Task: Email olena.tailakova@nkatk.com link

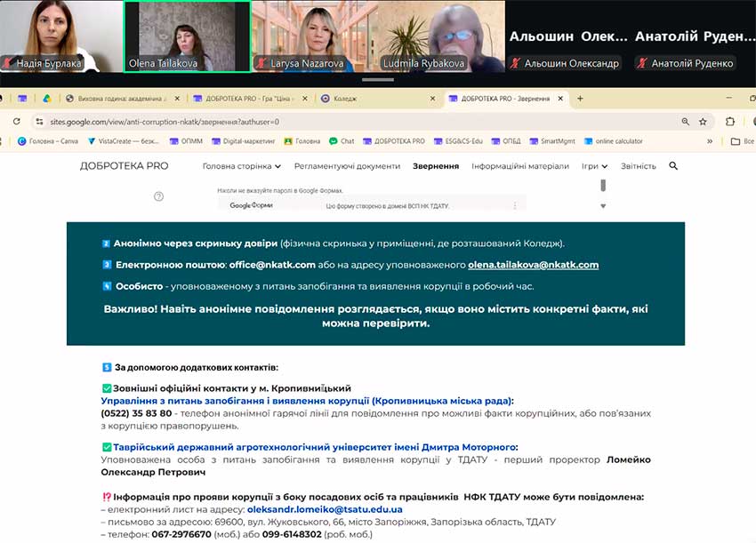Action: pos(534,265)
